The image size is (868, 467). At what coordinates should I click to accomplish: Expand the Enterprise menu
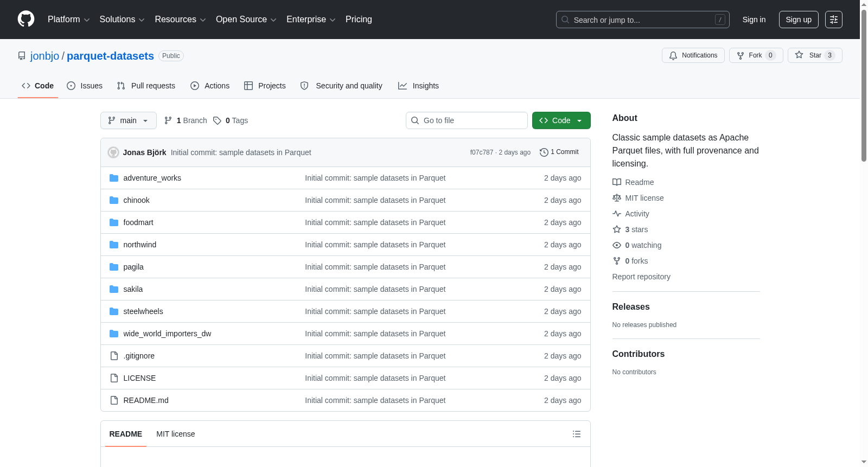point(311,20)
